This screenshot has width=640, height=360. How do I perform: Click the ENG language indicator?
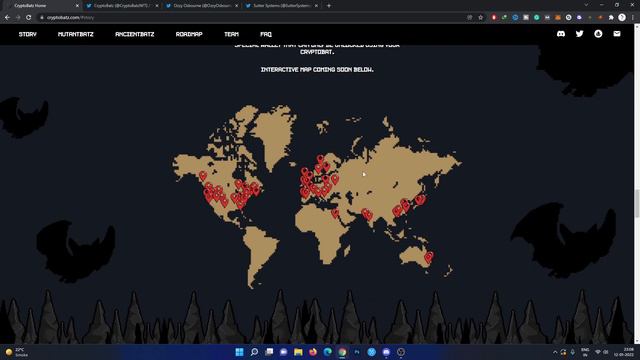coord(585,352)
